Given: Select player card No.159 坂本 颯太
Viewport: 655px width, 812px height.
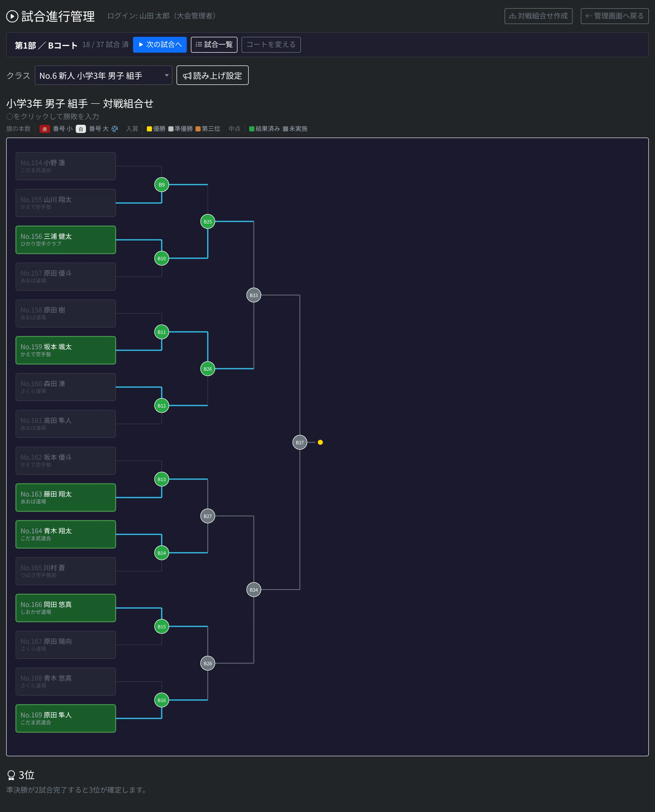Looking at the screenshot, I should click(x=66, y=350).
